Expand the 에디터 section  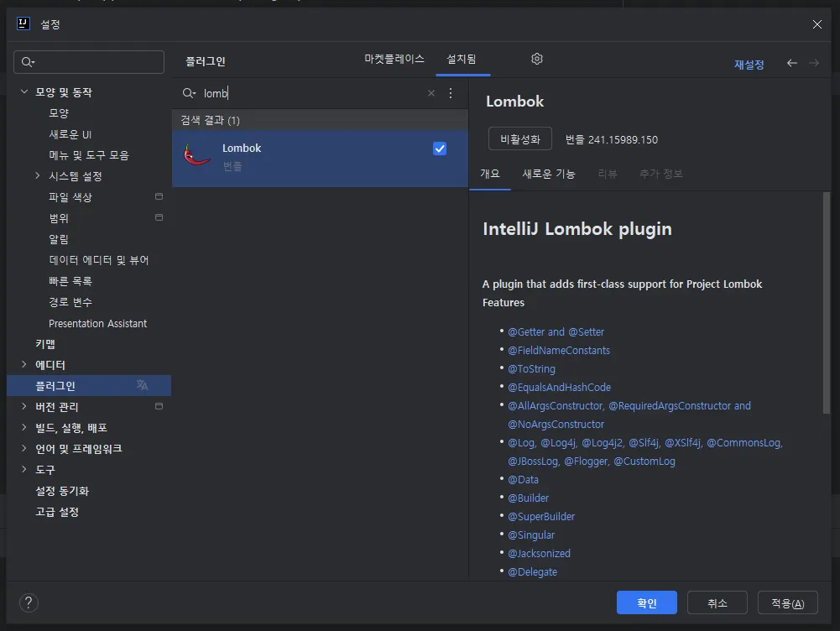tap(24, 364)
